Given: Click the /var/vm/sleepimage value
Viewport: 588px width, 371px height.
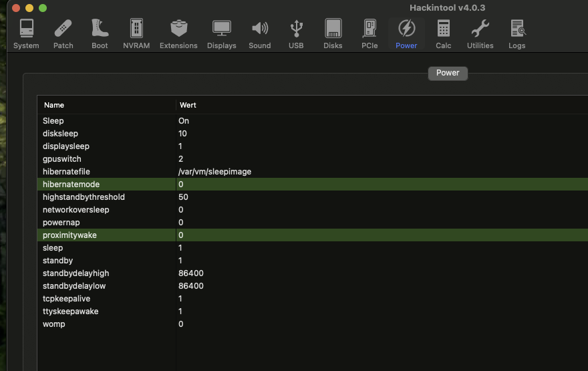Looking at the screenshot, I should click(x=214, y=172).
